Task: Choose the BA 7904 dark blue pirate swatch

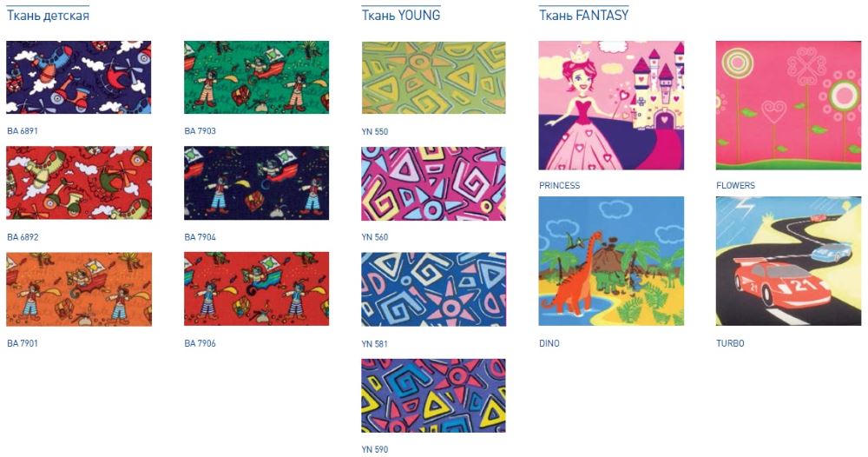Action: (256, 182)
